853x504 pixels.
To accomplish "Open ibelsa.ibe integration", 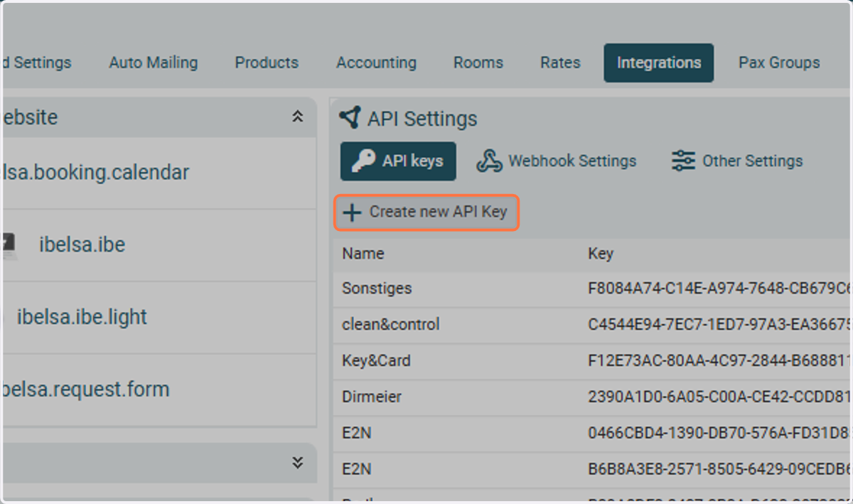I will point(82,245).
